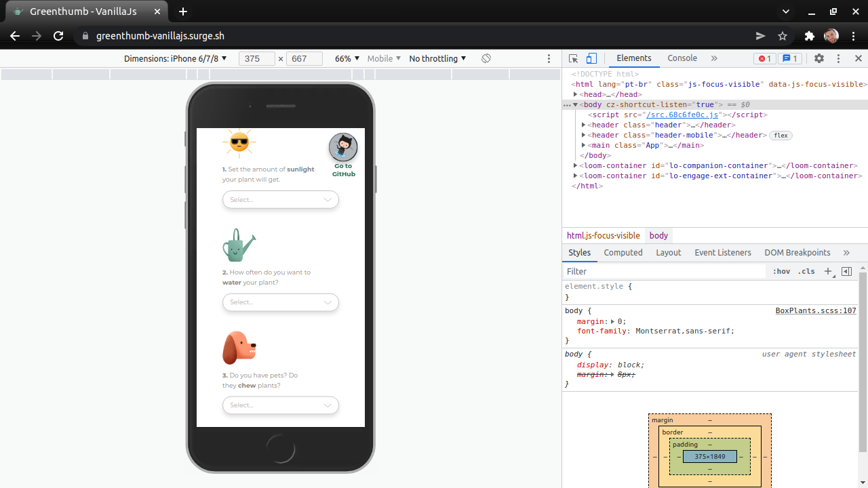The image size is (868, 488).
Task: Click the send-to-device arrow icon
Action: click(x=760, y=36)
